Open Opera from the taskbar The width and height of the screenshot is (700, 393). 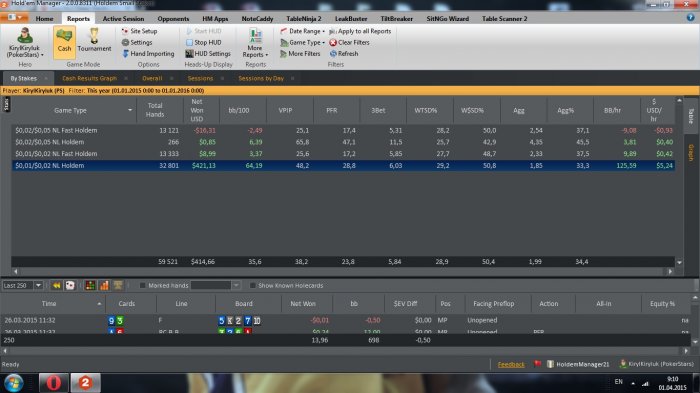[x=54, y=383]
